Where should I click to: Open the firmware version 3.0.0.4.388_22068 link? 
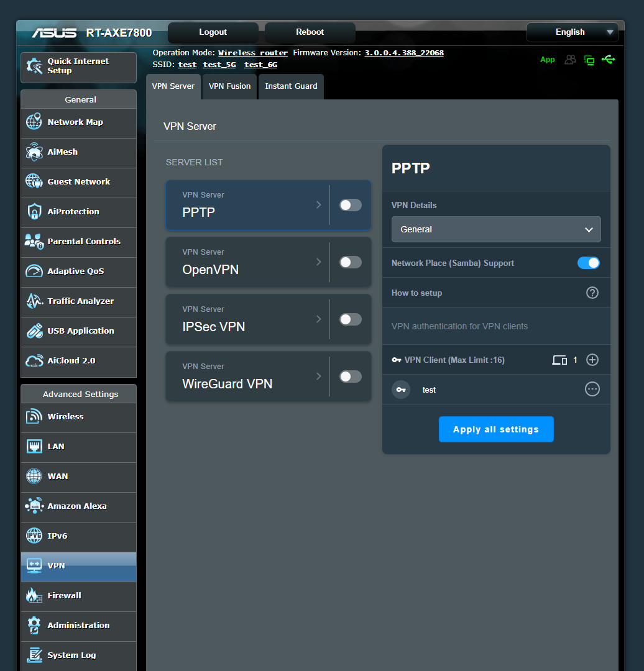pos(404,53)
